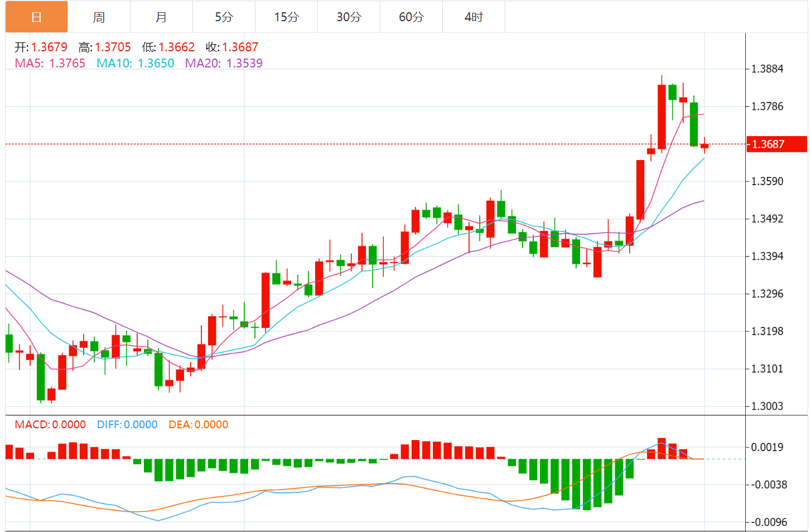
Task: Switch to the 4时 timeframe tab
Action: pyautogui.click(x=474, y=17)
